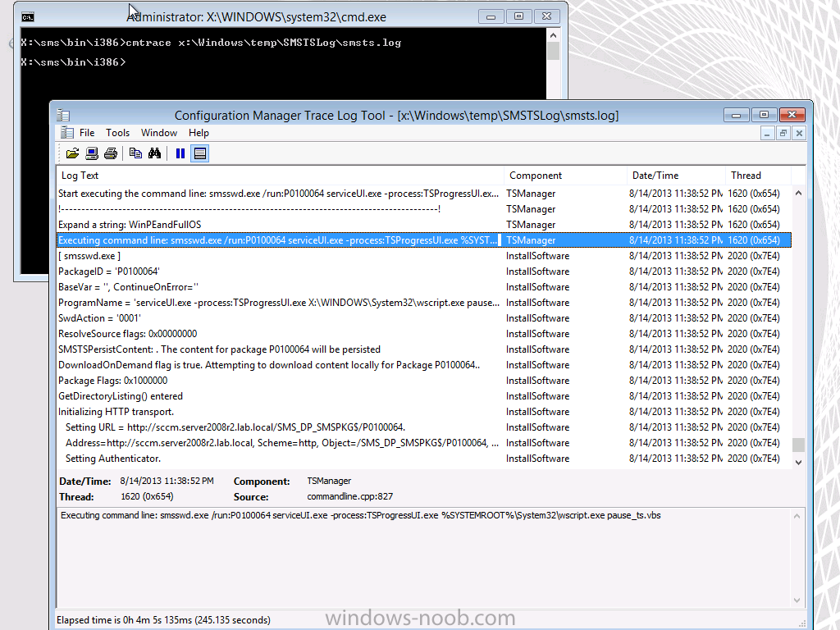This screenshot has height=630, width=840.
Task: Click the detail pane command line text
Action: (x=361, y=515)
